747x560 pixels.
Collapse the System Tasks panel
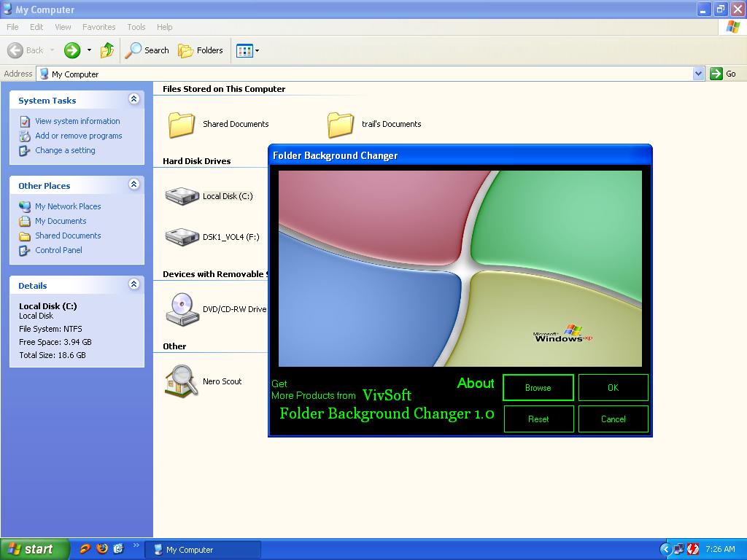point(134,99)
